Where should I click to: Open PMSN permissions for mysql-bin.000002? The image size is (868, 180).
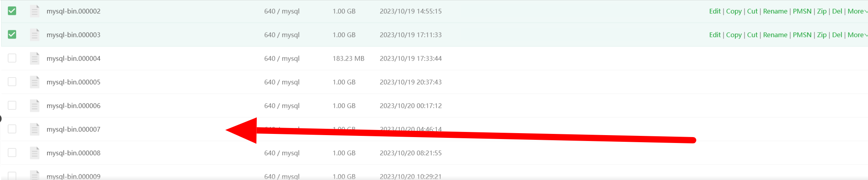point(802,11)
